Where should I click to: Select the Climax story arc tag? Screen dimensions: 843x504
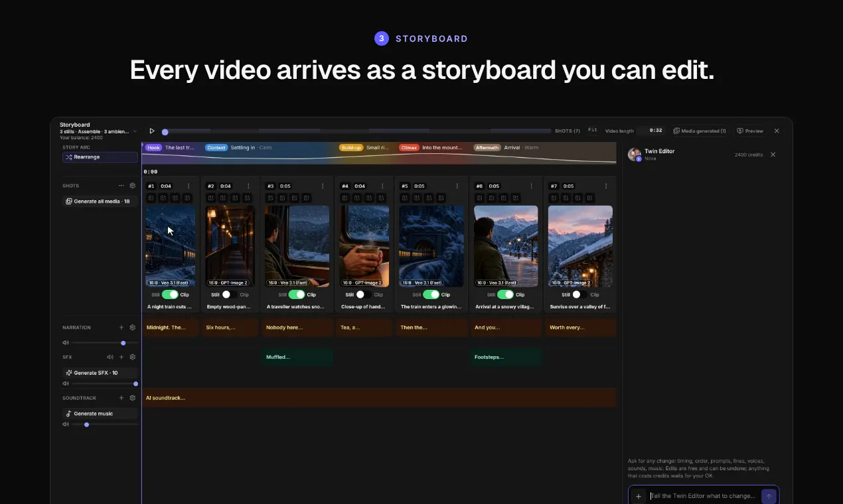(x=409, y=148)
